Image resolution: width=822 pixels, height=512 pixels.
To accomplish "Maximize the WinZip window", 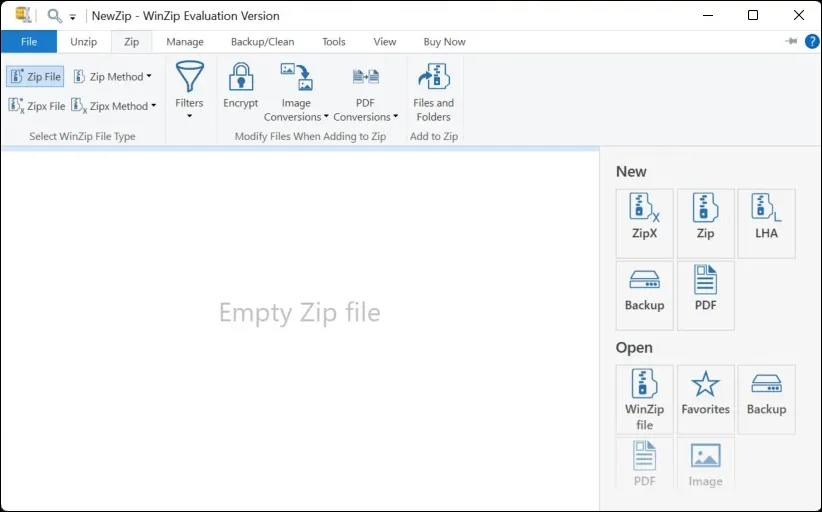I will tap(753, 15).
